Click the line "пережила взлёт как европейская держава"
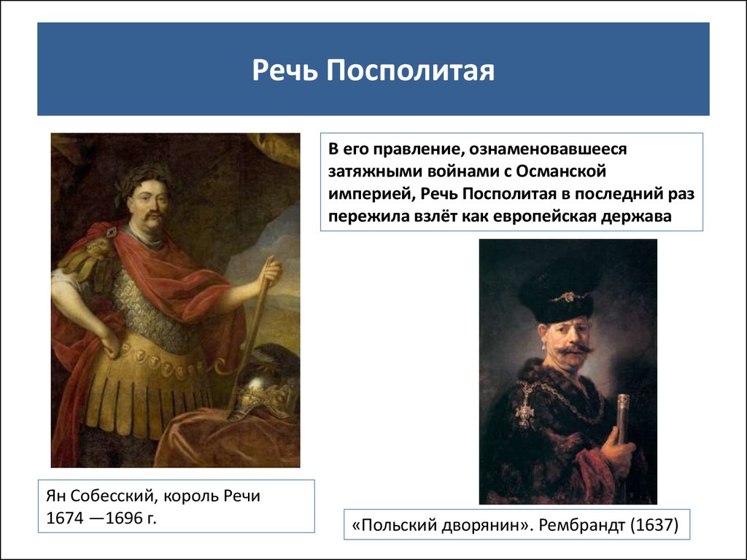The height and width of the screenshot is (560, 747). click(x=500, y=216)
